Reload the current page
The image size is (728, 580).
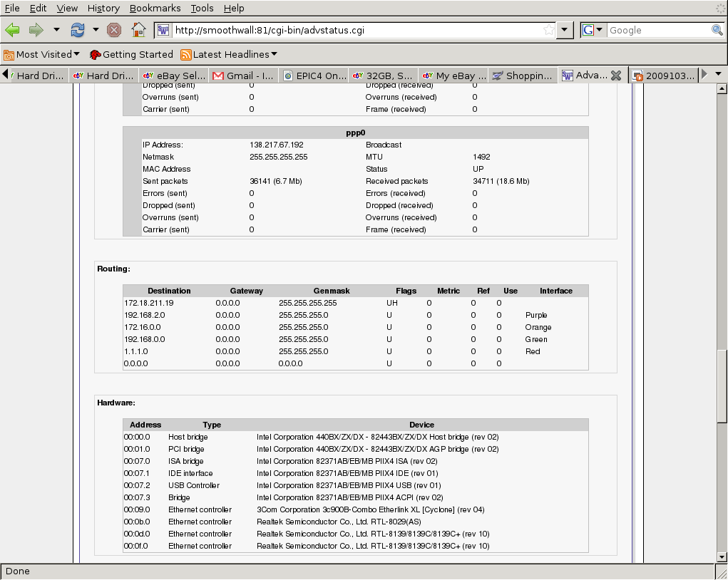coord(78,30)
